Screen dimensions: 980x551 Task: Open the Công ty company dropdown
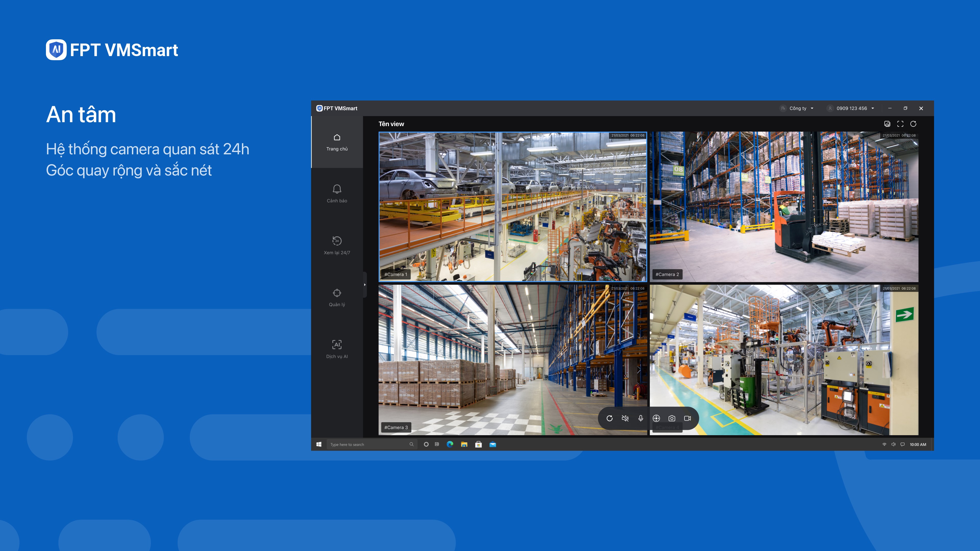point(797,108)
